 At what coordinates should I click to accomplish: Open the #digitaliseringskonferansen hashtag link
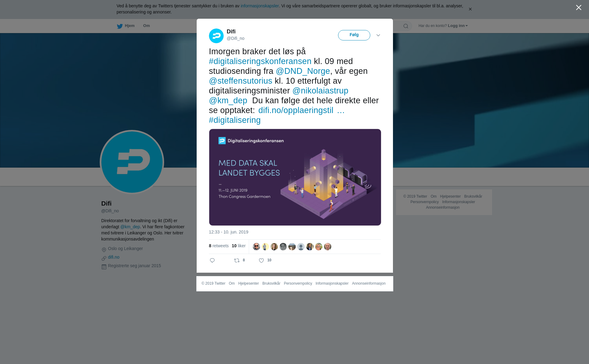tap(260, 61)
